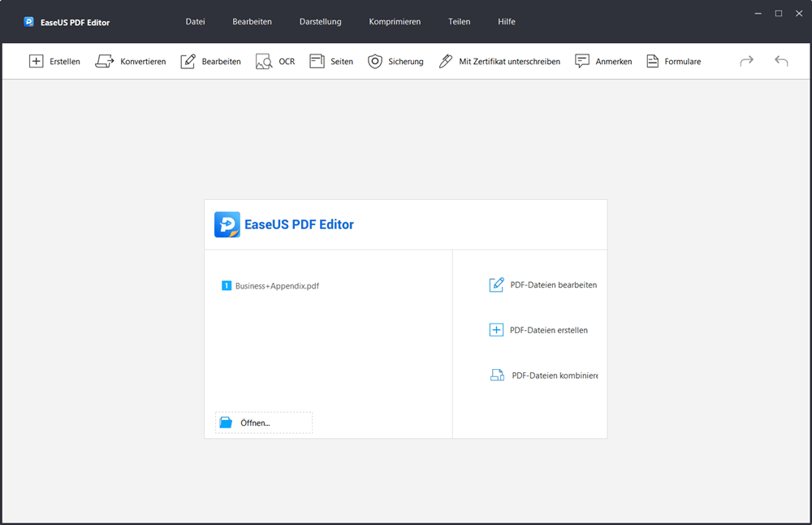The width and height of the screenshot is (812, 525).
Task: Open the Teilen menu
Action: tap(459, 22)
